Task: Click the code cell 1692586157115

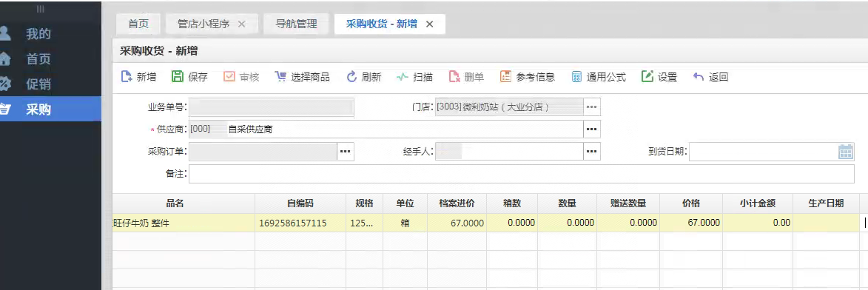Action: coord(300,223)
